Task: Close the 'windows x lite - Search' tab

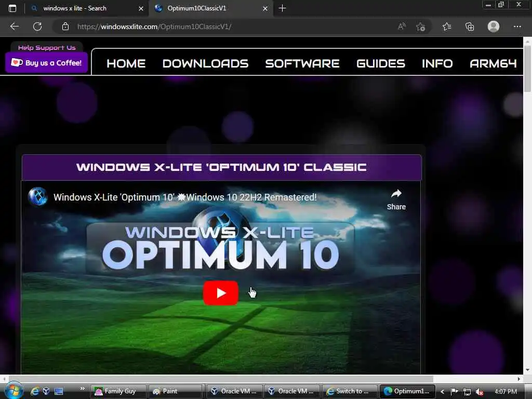Action: [x=141, y=8]
